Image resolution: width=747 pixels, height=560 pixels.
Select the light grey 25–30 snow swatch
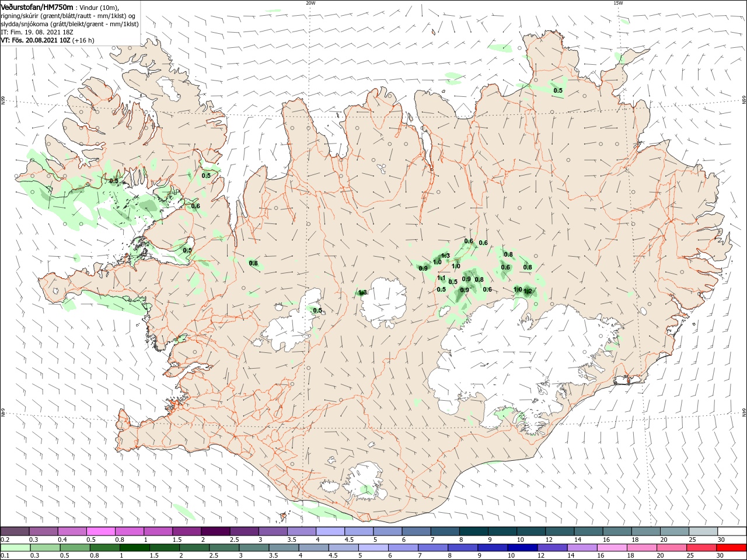pos(703,531)
